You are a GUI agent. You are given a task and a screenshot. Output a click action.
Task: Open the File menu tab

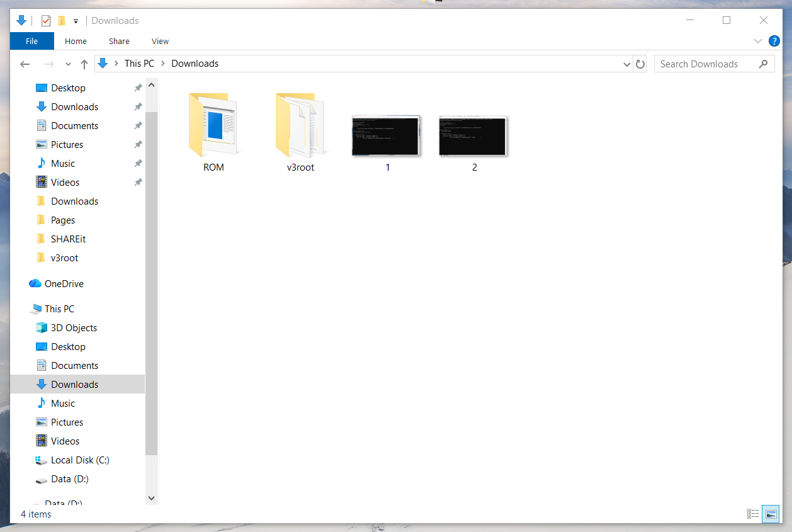(x=32, y=41)
